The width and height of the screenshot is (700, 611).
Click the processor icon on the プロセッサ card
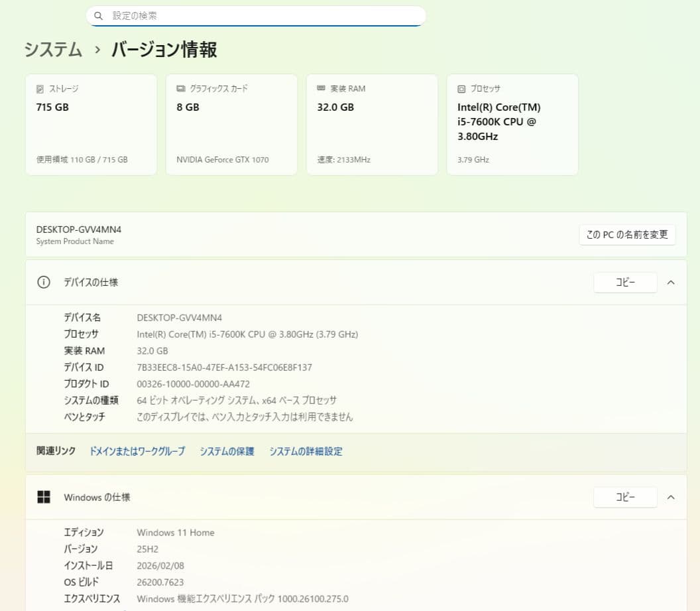pos(461,88)
